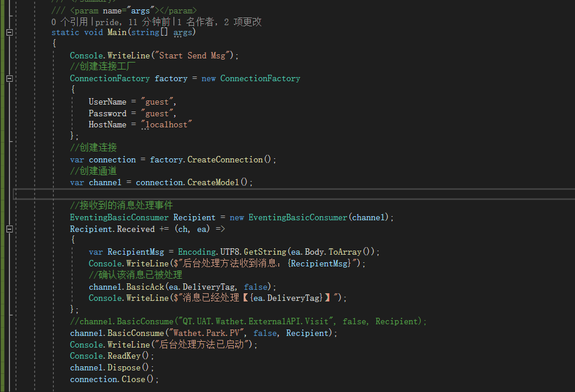This screenshot has width=575, height=392.
Task: Click 'CreateModel' method call
Action: point(213,182)
